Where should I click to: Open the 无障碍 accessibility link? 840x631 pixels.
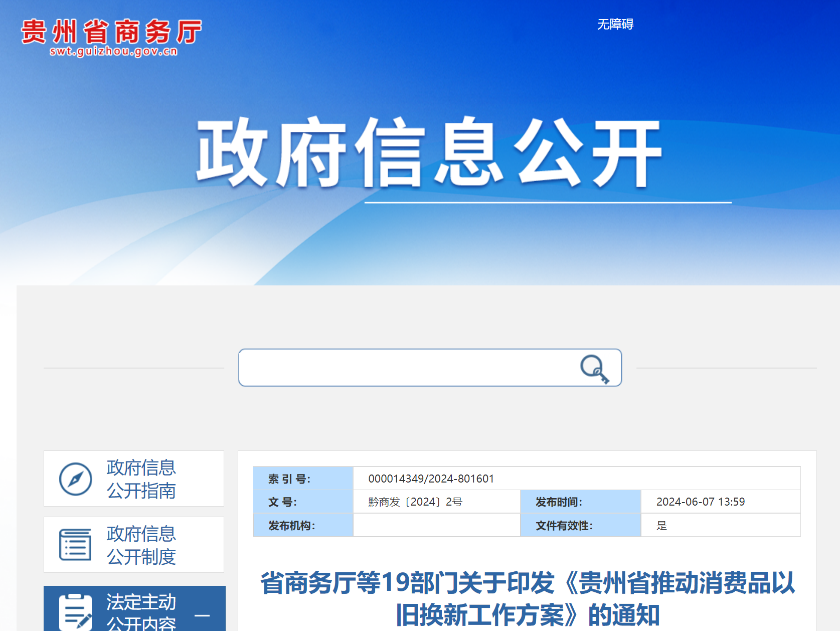coord(615,24)
